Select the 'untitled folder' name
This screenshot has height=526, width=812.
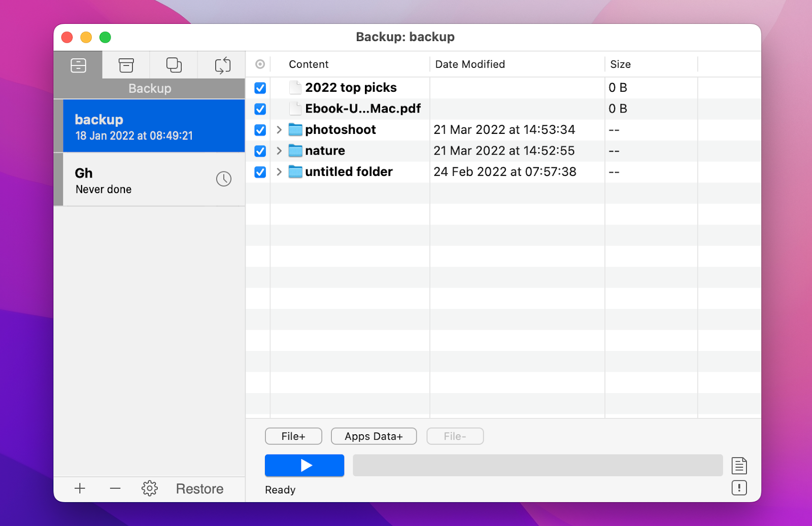[x=349, y=172]
